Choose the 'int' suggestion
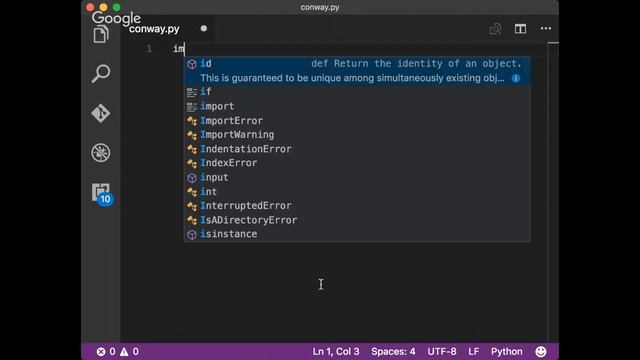The width and height of the screenshot is (640, 360). (357, 191)
